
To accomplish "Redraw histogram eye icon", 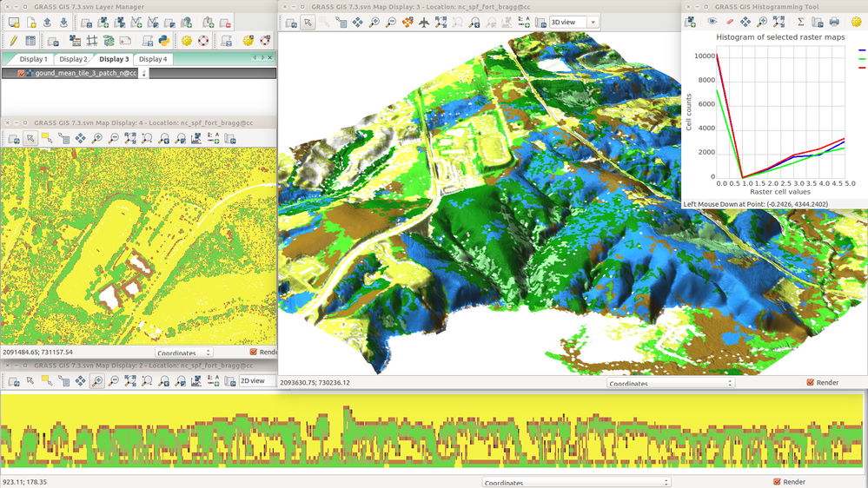I will 712,22.
